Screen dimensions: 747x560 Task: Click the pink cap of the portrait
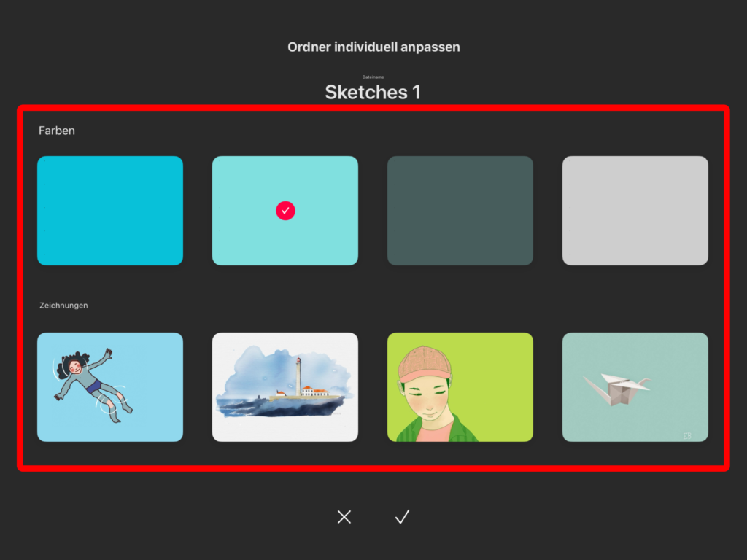(425, 363)
